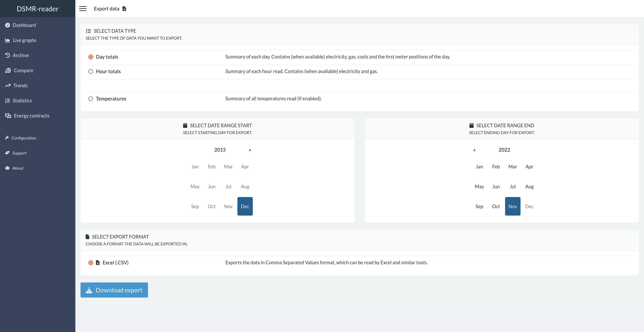Click the 'Temperatures' label text
The width and height of the screenshot is (644, 332).
(111, 99)
